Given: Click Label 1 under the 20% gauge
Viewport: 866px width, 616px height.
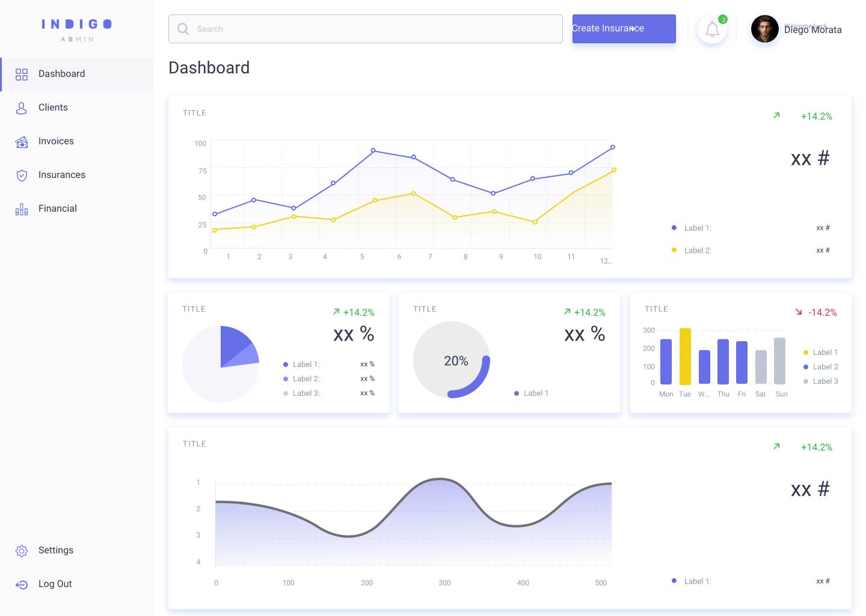Looking at the screenshot, I should (x=536, y=393).
